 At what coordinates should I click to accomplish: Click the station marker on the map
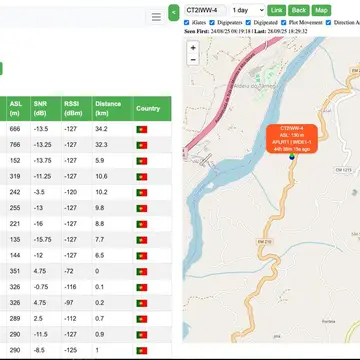[x=292, y=157]
